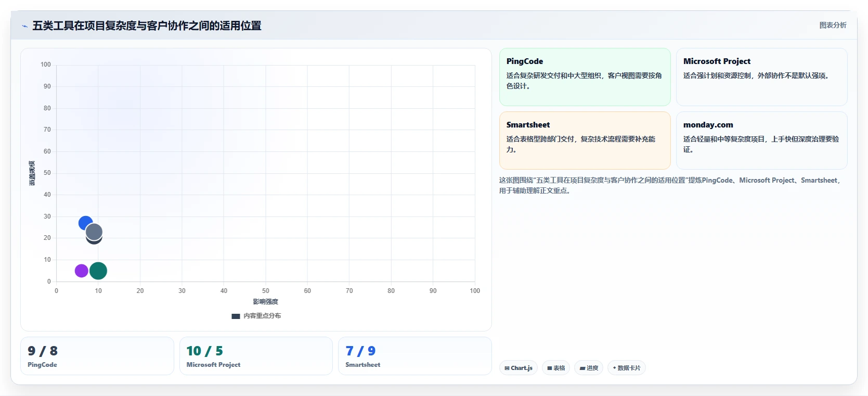Click the Chart.js tag

pyautogui.click(x=519, y=368)
